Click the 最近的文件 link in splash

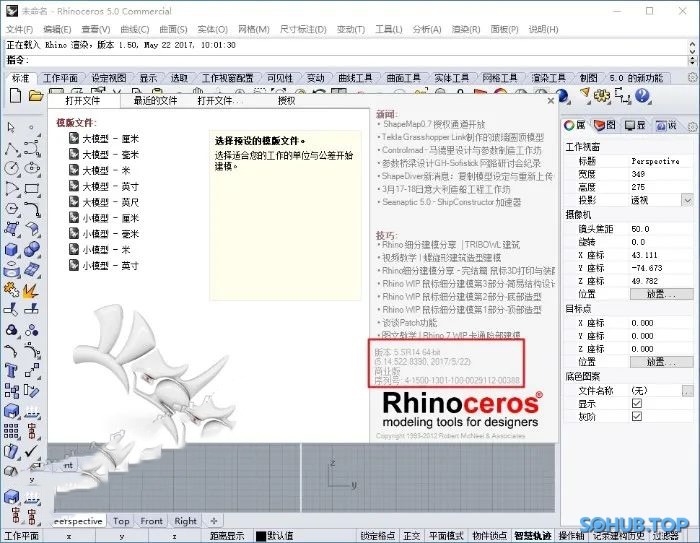[x=155, y=101]
